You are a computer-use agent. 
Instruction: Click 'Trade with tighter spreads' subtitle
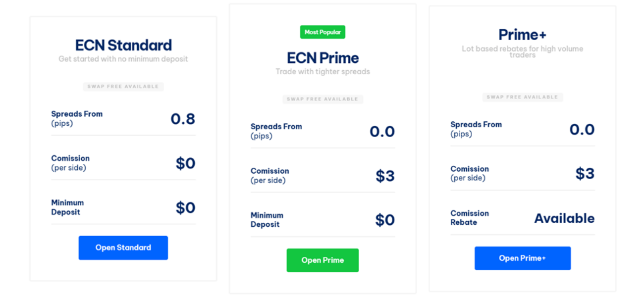pos(322,72)
